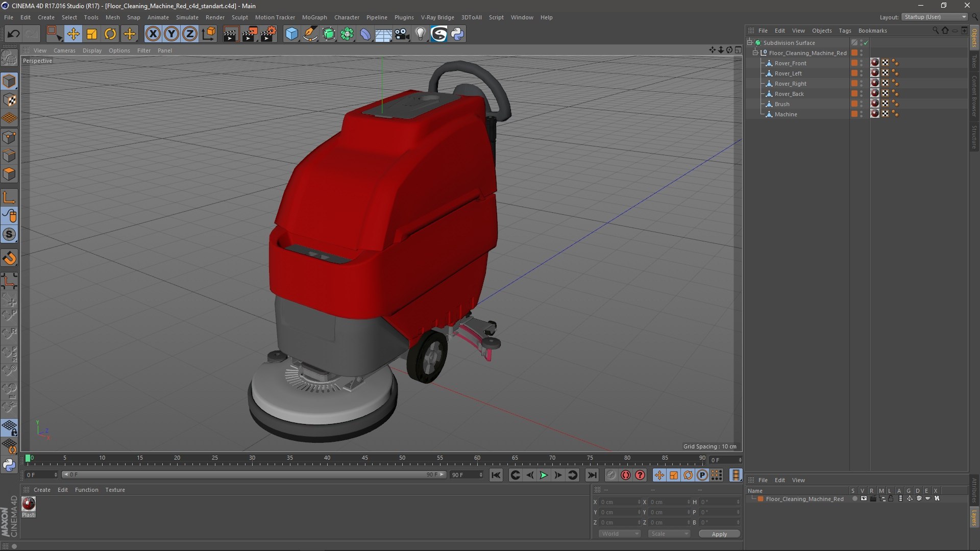Add a Cube primitive object

point(291,34)
